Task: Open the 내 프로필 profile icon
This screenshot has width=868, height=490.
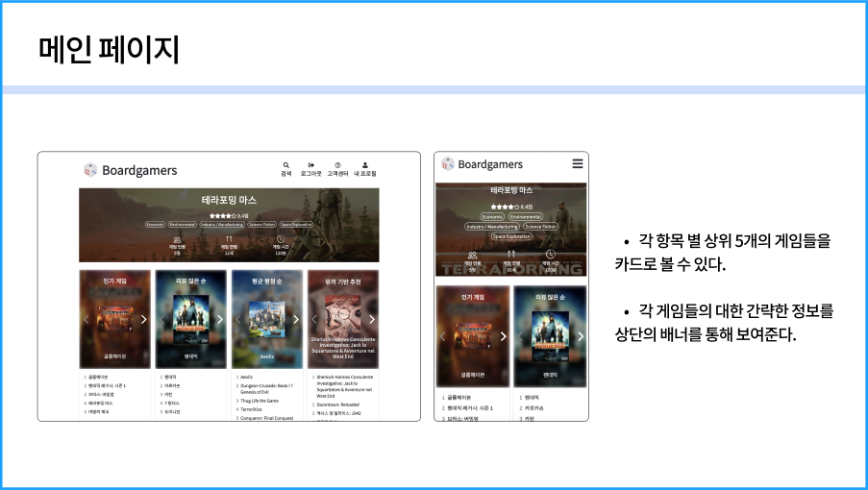Action: pos(365,165)
